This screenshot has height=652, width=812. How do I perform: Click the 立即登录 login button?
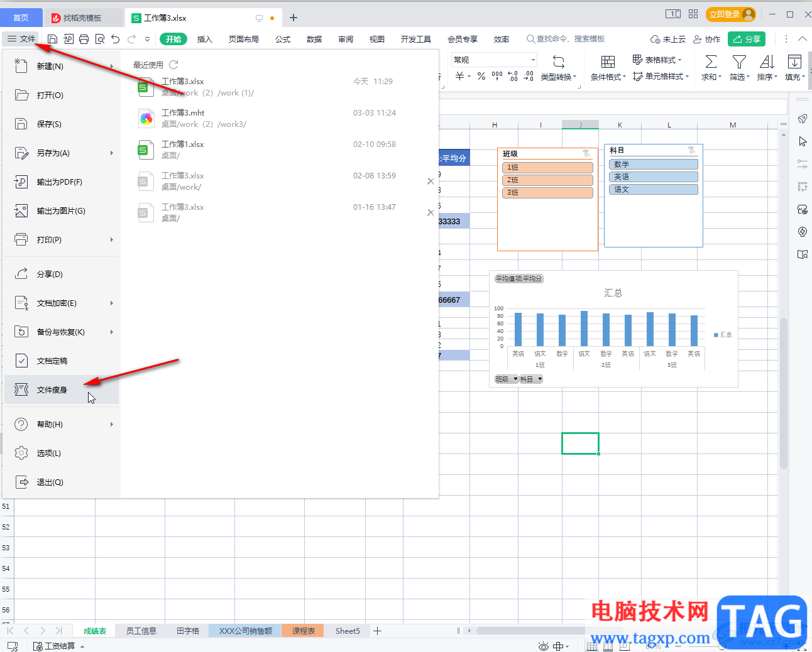730,14
